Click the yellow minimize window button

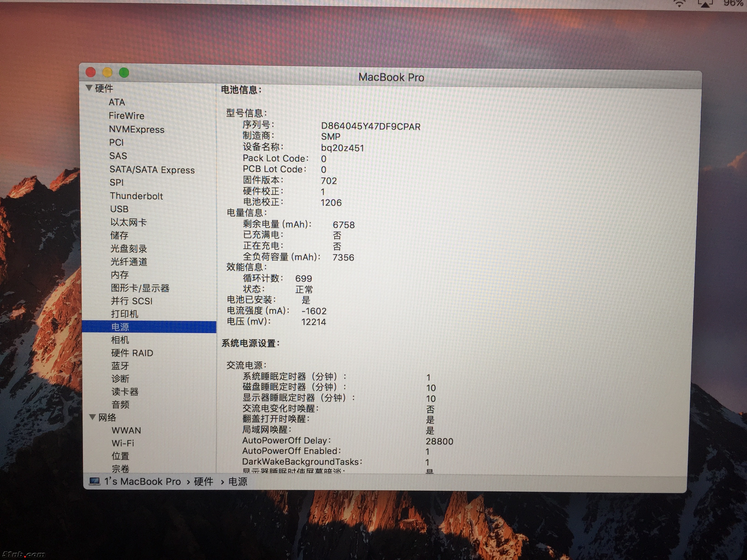[107, 72]
